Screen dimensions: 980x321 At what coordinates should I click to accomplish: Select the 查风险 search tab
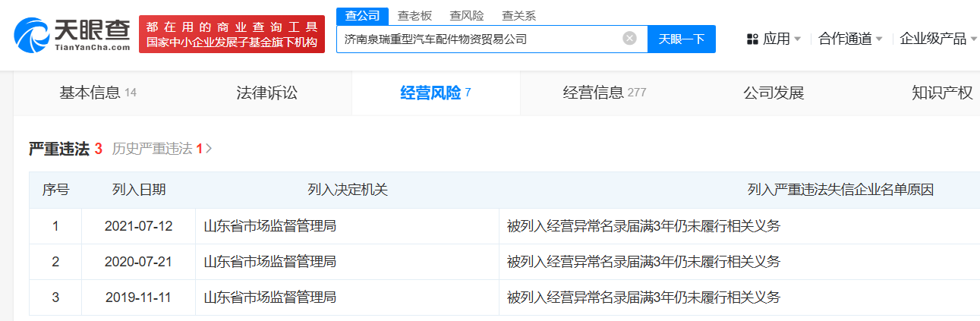click(x=466, y=15)
